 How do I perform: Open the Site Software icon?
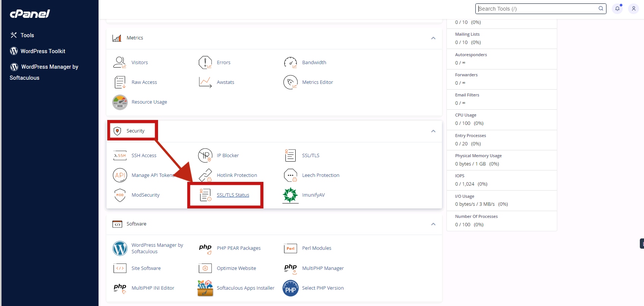(120, 268)
